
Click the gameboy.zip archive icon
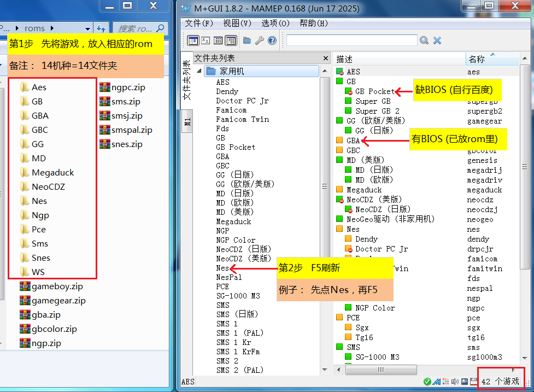25,286
